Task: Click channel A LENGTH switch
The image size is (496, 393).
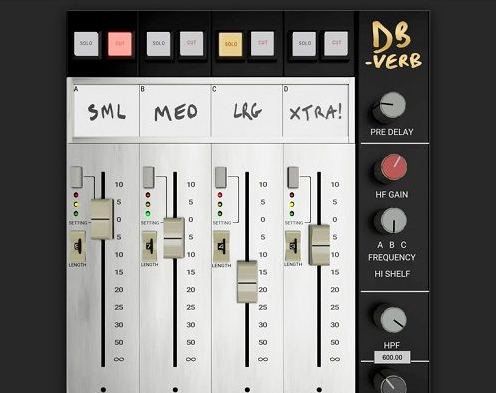Action: tap(77, 246)
